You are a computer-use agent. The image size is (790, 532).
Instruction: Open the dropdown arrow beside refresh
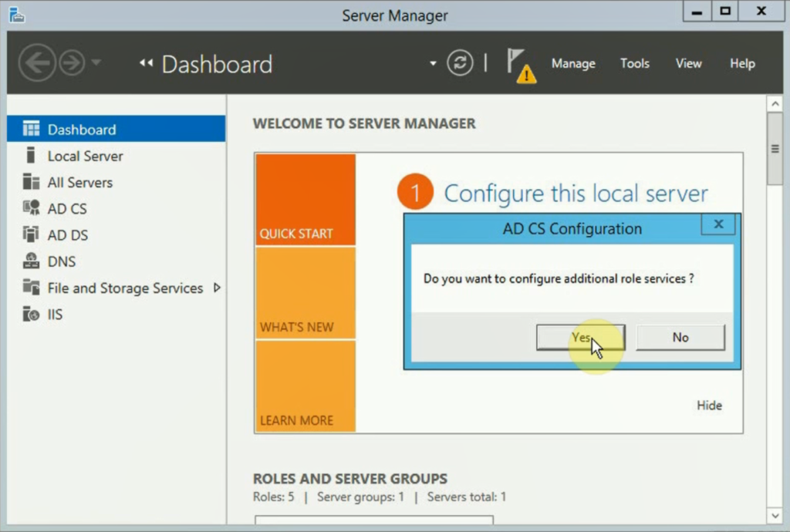[x=433, y=63]
